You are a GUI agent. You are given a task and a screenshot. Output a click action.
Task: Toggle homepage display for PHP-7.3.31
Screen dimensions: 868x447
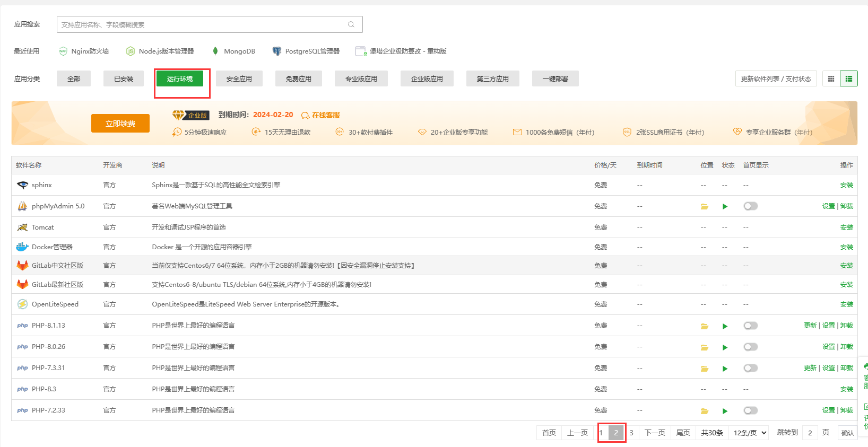click(751, 368)
